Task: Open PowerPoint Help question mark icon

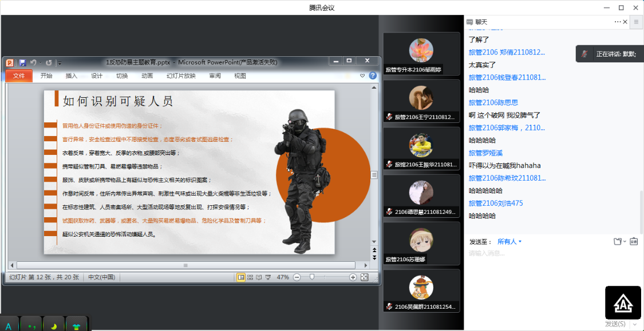Action: click(373, 75)
